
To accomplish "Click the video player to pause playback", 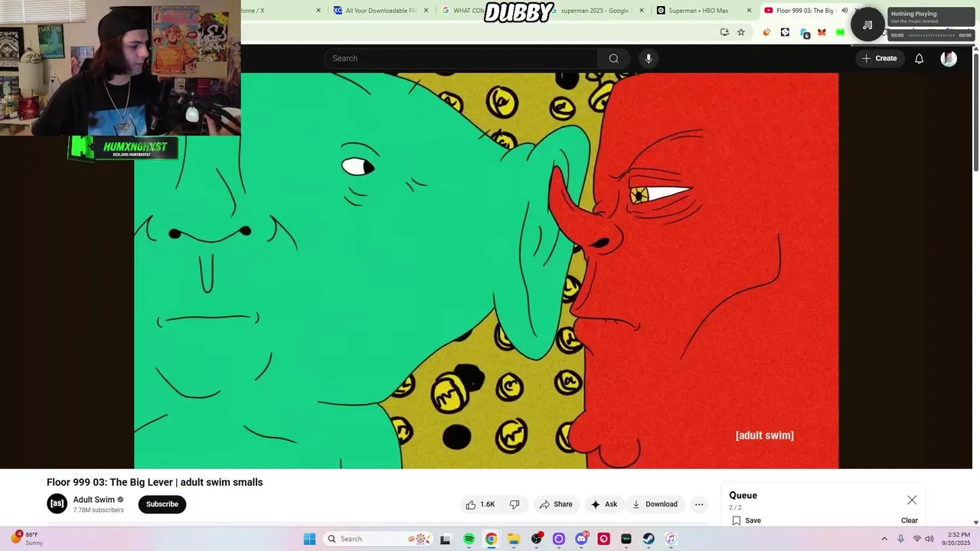I will 486,271.
